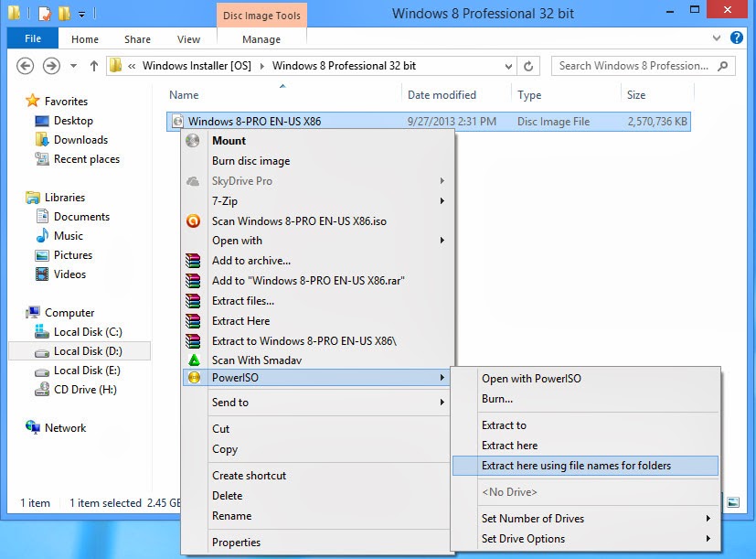
Task: Click the Smadav green triangle icon
Action: click(x=193, y=360)
